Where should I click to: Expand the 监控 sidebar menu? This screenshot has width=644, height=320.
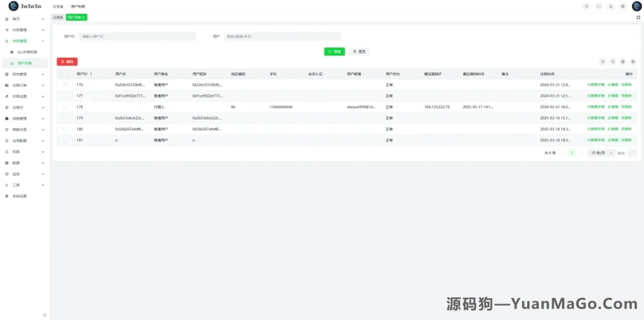[25, 174]
